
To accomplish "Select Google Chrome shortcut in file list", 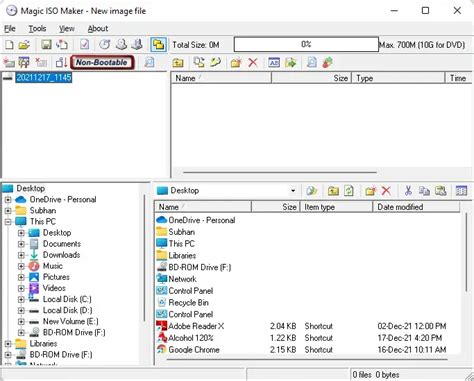I will click(x=194, y=350).
